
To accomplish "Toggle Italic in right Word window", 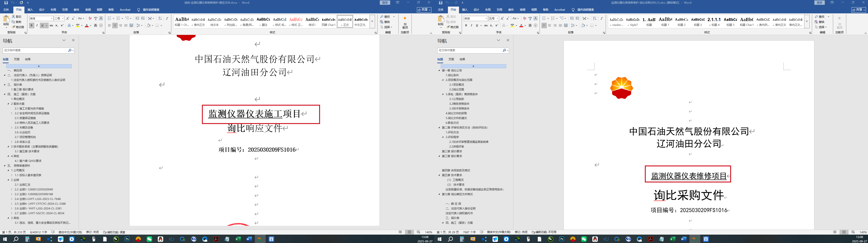I will coord(471,25).
